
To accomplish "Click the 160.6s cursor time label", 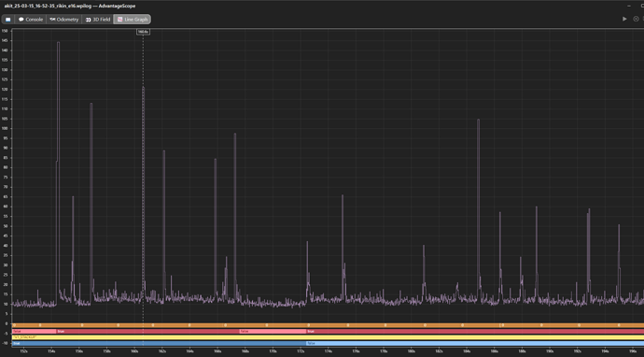I will coord(143,32).
